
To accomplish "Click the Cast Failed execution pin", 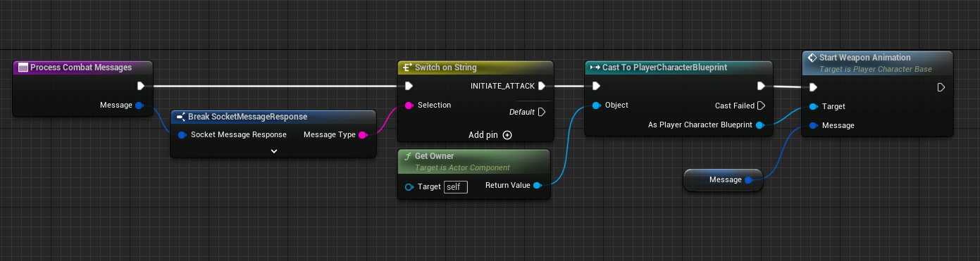I will pos(760,106).
